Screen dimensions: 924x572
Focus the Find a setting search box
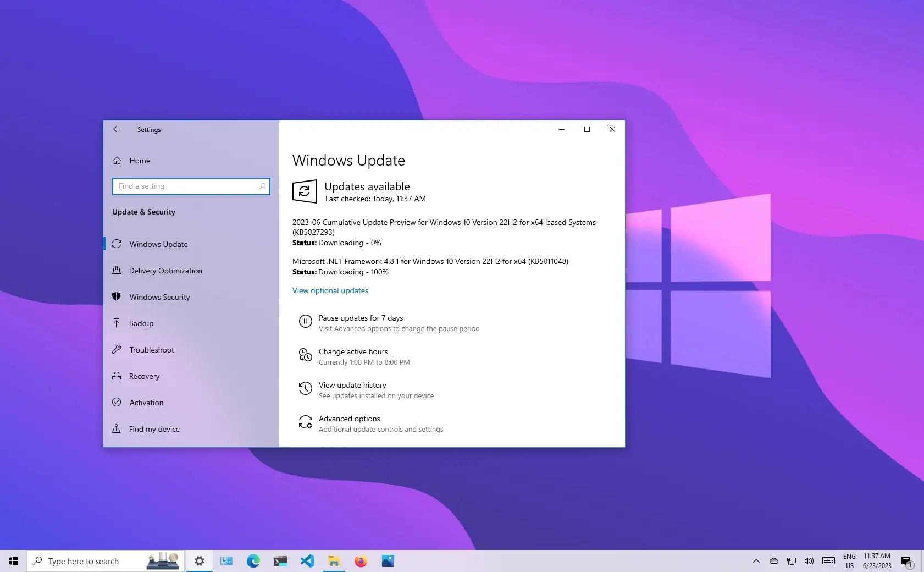pos(191,186)
